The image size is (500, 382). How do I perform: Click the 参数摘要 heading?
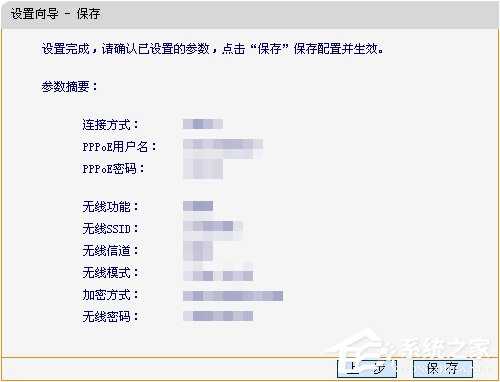click(70, 87)
